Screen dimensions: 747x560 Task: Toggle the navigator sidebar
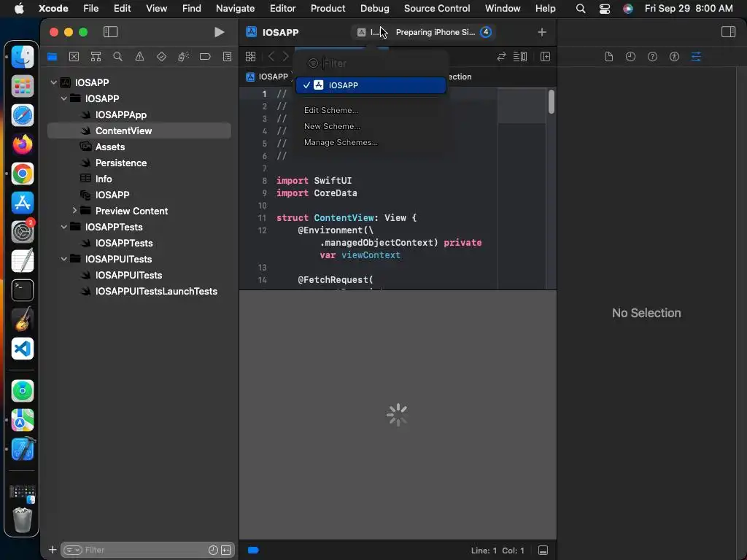111,32
